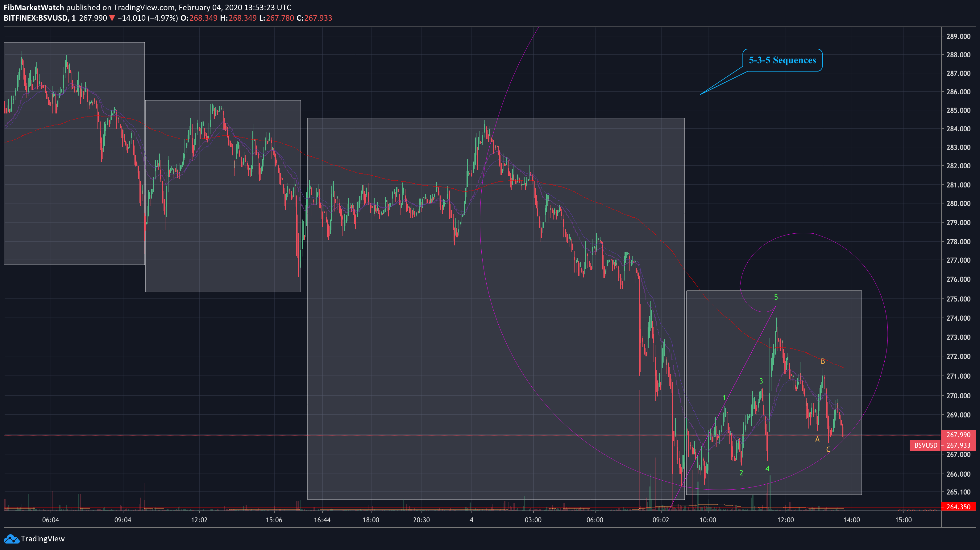980x550 pixels.
Task: Click the green wave 5 label
Action: pyautogui.click(x=776, y=297)
